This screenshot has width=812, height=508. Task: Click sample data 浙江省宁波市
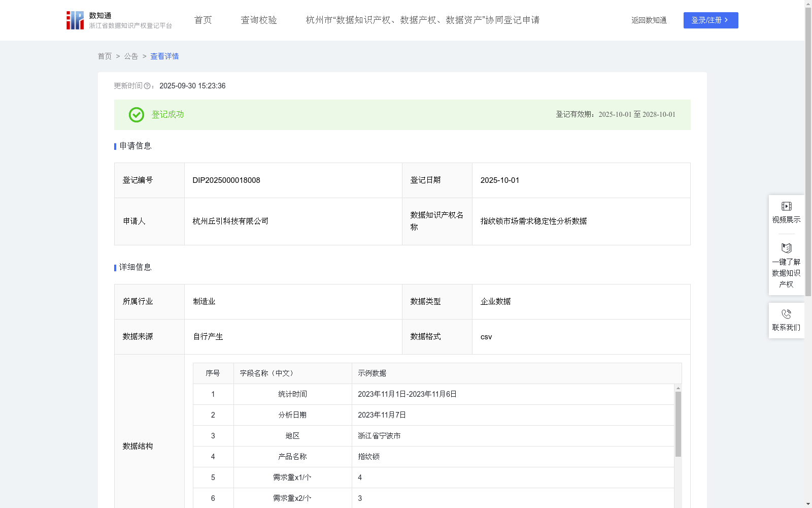[x=379, y=436]
